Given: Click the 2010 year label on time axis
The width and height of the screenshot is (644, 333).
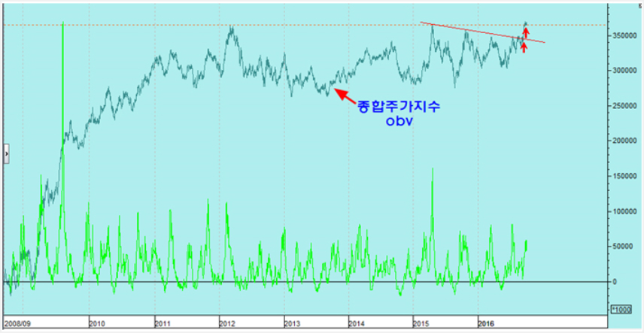Looking at the screenshot, I should point(96,322).
